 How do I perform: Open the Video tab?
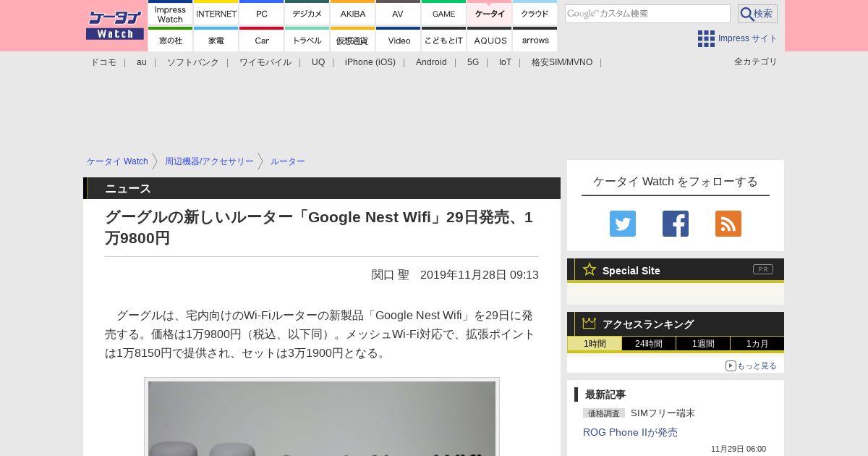click(x=399, y=39)
